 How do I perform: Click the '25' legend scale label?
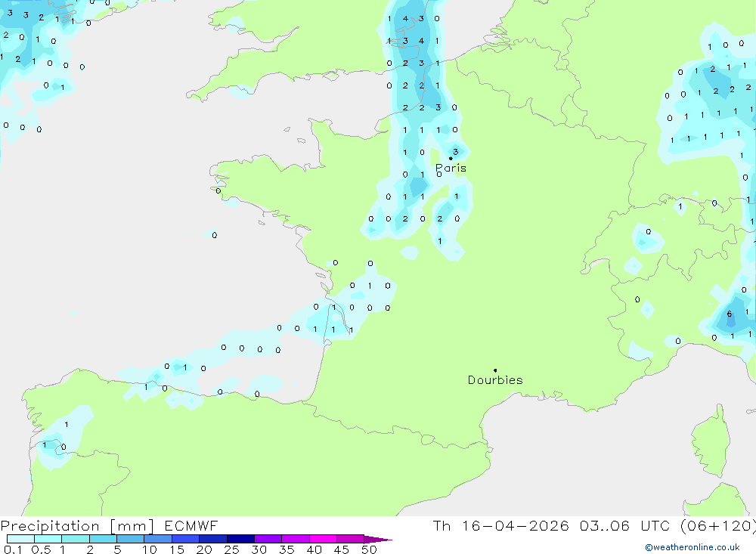click(x=231, y=549)
